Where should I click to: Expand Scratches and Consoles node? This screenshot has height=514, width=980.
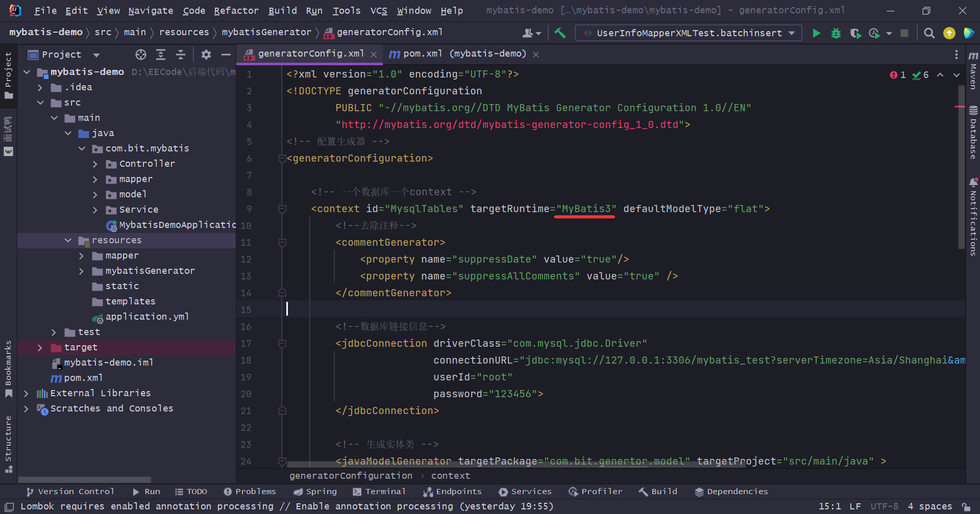27,408
